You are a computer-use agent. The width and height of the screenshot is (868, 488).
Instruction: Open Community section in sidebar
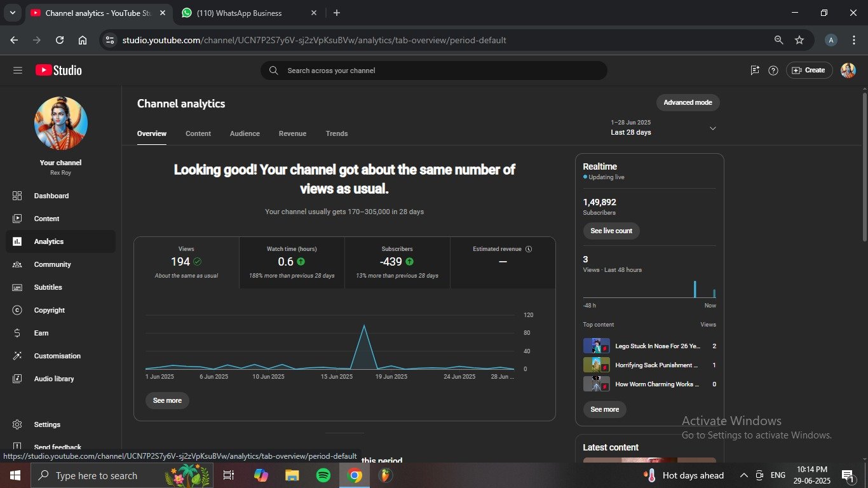pos(61,264)
